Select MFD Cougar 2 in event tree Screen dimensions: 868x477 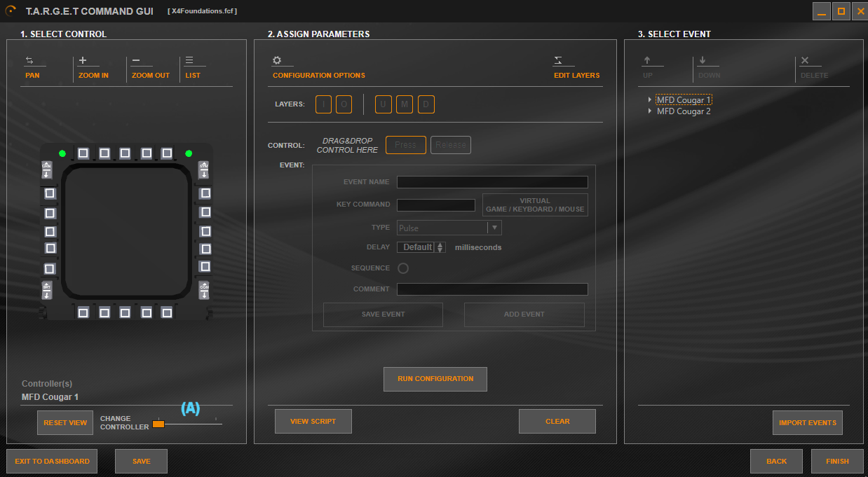[684, 111]
